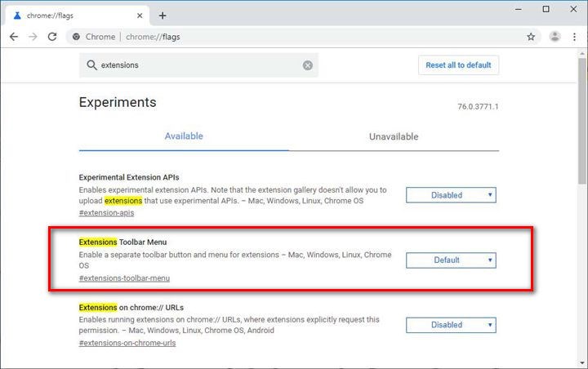Open Chrome's three-dot menu

coord(574,37)
